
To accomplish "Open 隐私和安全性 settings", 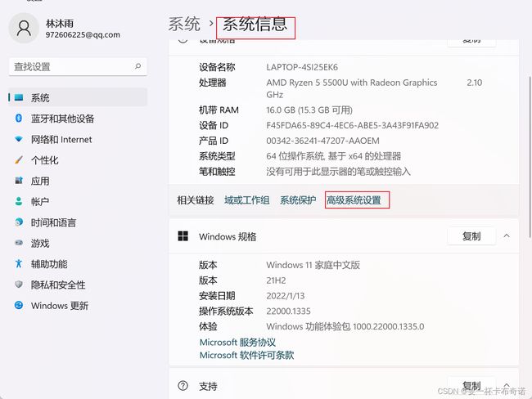I will [78, 284].
